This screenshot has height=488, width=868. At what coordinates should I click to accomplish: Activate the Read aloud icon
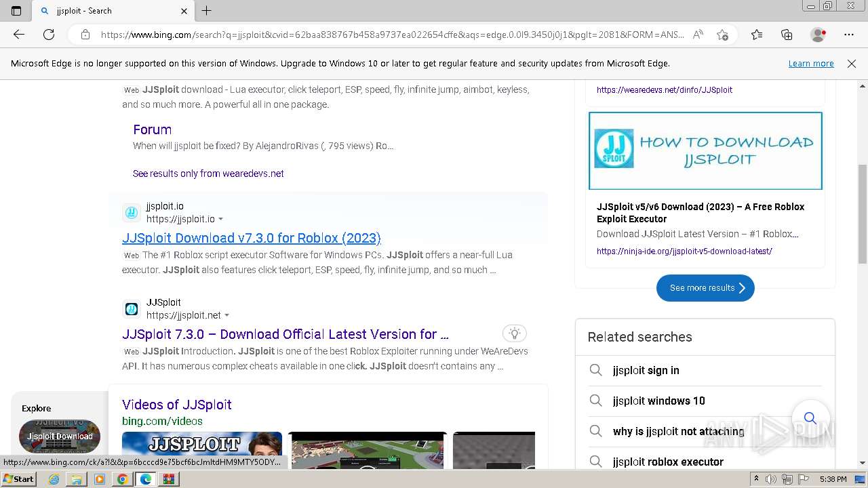tap(698, 35)
